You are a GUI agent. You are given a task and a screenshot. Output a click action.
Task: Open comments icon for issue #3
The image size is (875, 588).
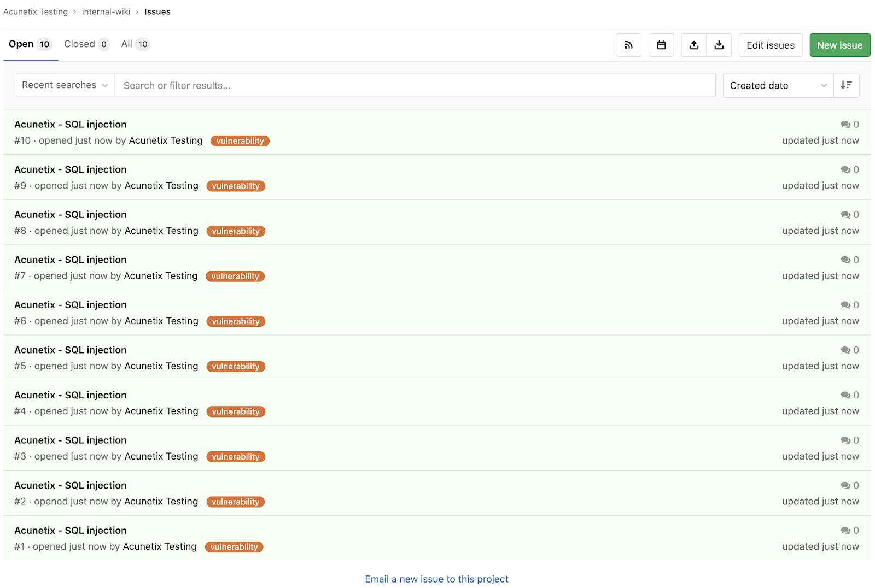[x=845, y=440]
